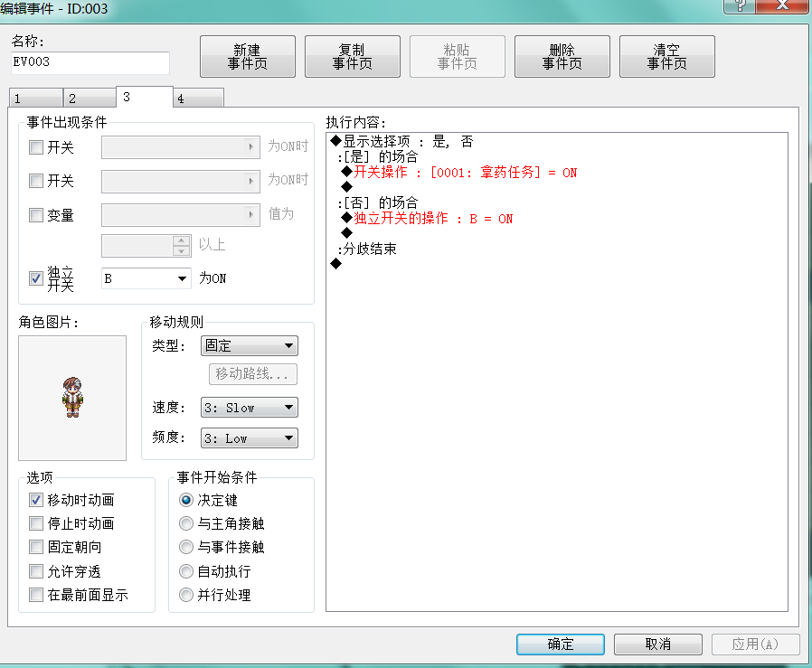Image resolution: width=812 pixels, height=668 pixels.
Task: Select the 开关操作 拿药任务 = ON line
Action: point(459,172)
